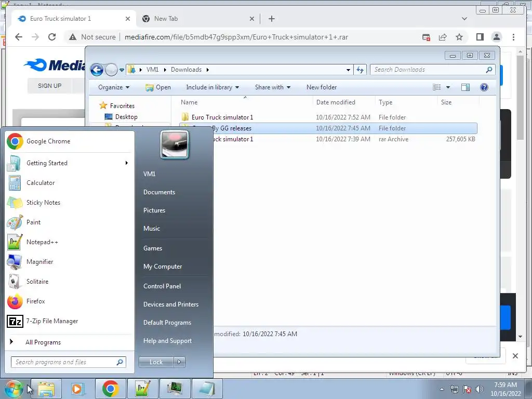Click the Lock button in Start menu

tap(156, 362)
